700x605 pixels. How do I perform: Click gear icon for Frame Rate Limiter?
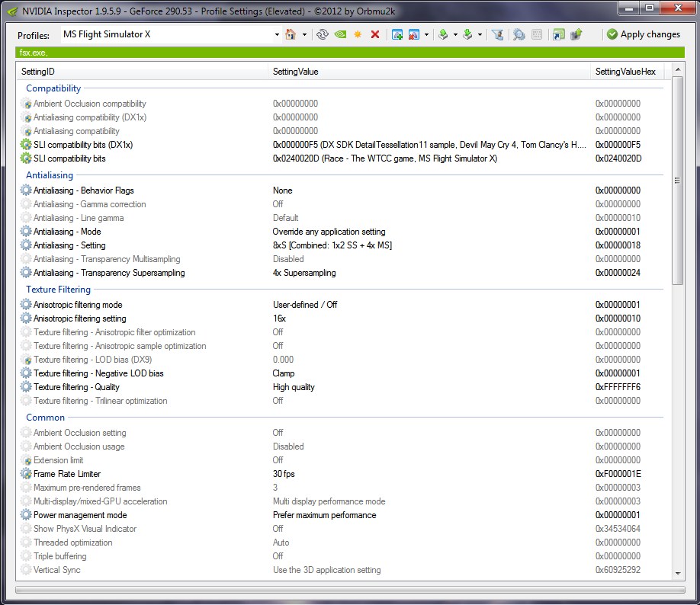tap(27, 474)
